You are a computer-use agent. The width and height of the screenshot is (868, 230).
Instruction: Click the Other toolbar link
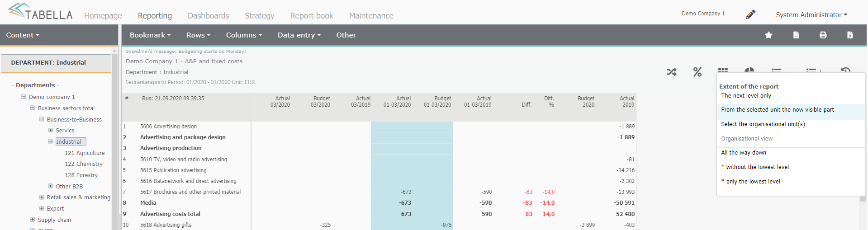(x=346, y=35)
